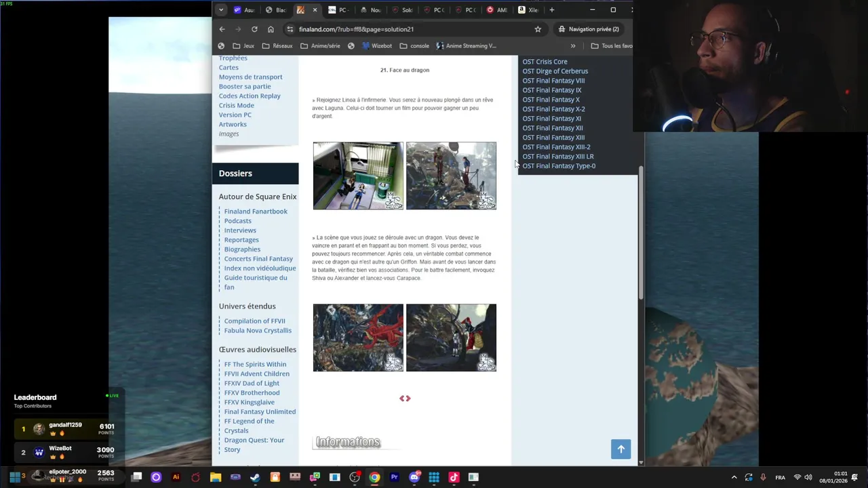Bookmark this page with the star
This screenshot has height=488, width=868.
tap(538, 29)
